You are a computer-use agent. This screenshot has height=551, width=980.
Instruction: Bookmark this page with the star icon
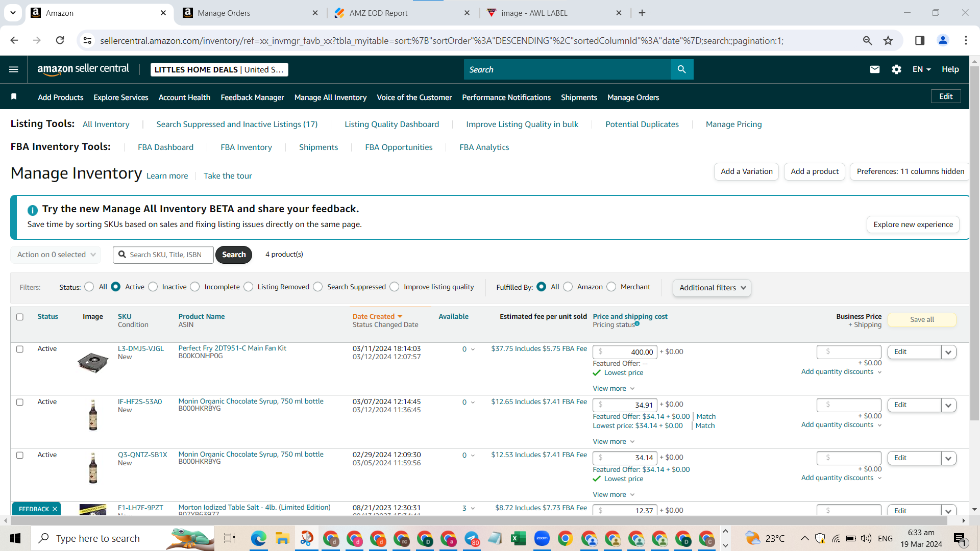888,40
